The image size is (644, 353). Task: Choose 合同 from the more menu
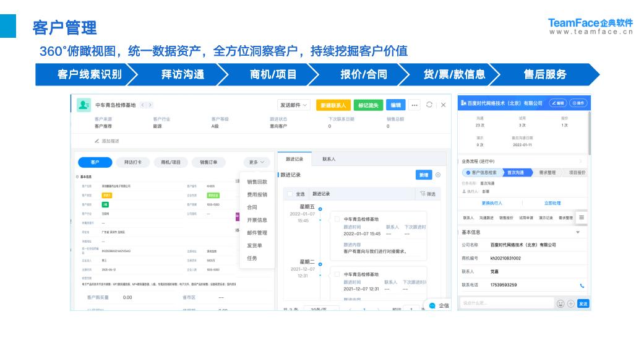[252, 207]
